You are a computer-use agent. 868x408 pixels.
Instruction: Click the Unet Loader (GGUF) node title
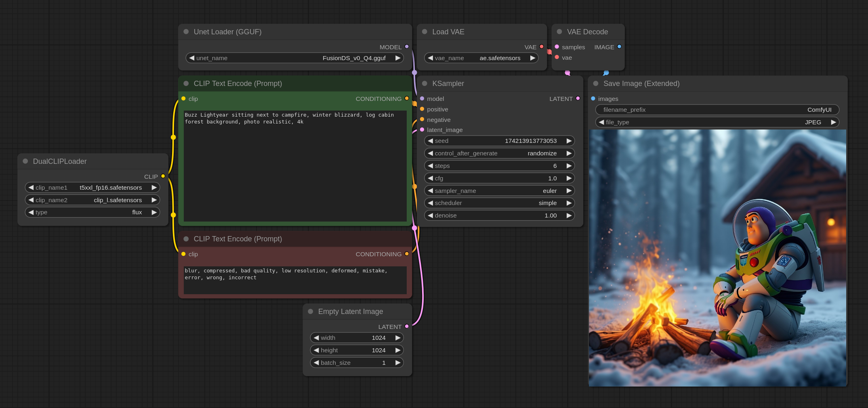227,32
